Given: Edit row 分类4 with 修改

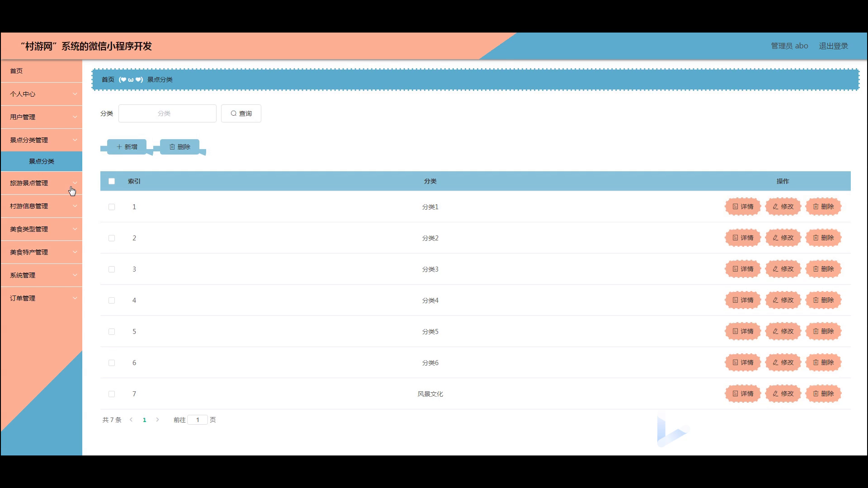Looking at the screenshot, I should 783,300.
